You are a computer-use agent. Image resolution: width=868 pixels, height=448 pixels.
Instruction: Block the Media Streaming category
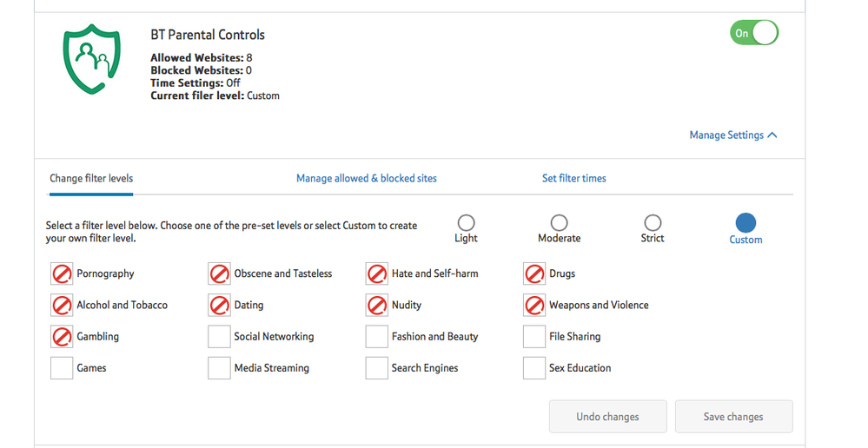219,368
